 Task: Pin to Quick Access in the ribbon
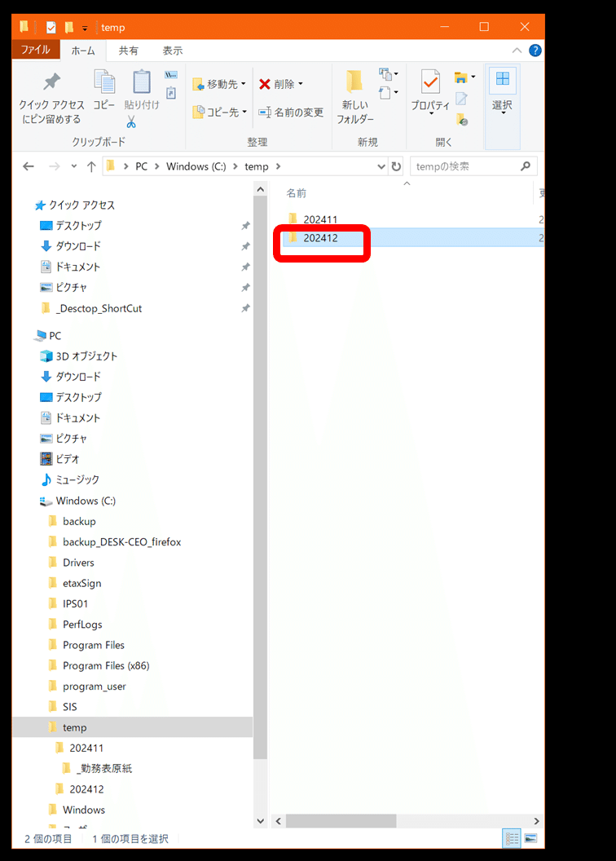[x=51, y=99]
